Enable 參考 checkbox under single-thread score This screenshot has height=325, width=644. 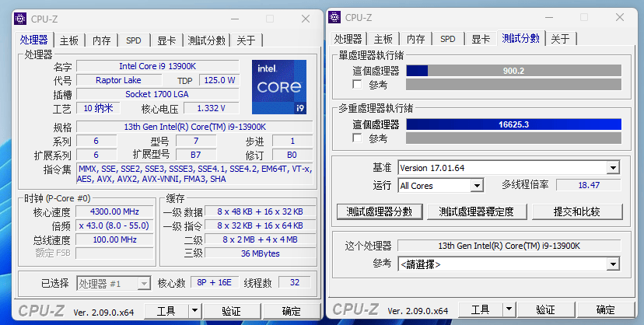click(358, 85)
